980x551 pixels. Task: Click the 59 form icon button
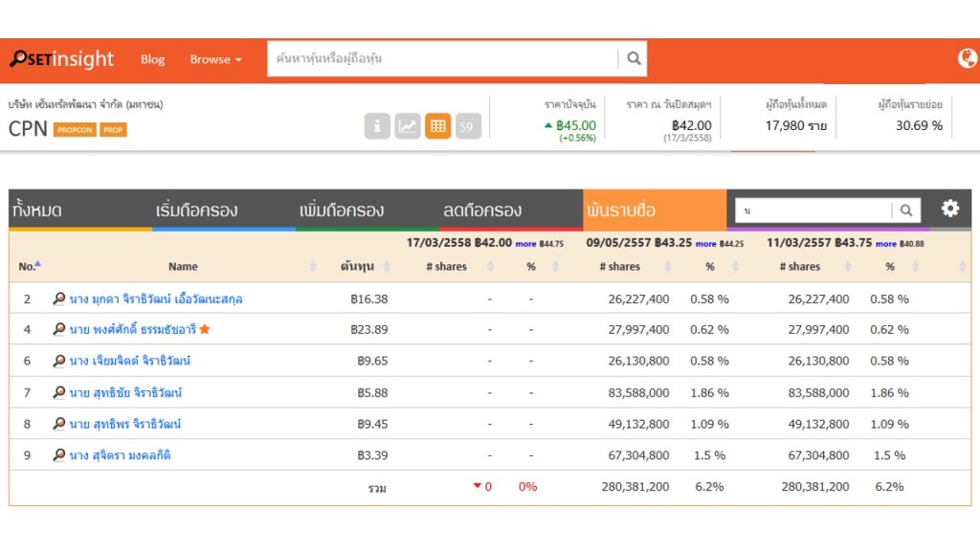[x=468, y=126]
